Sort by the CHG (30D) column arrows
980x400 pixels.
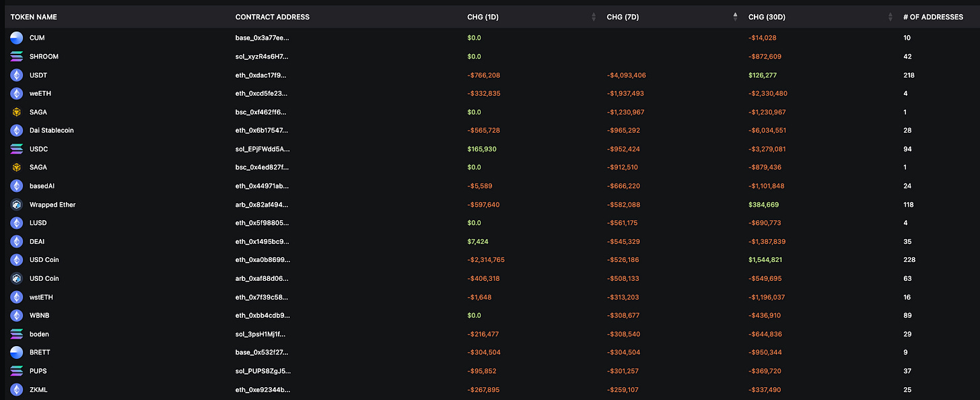click(890, 17)
